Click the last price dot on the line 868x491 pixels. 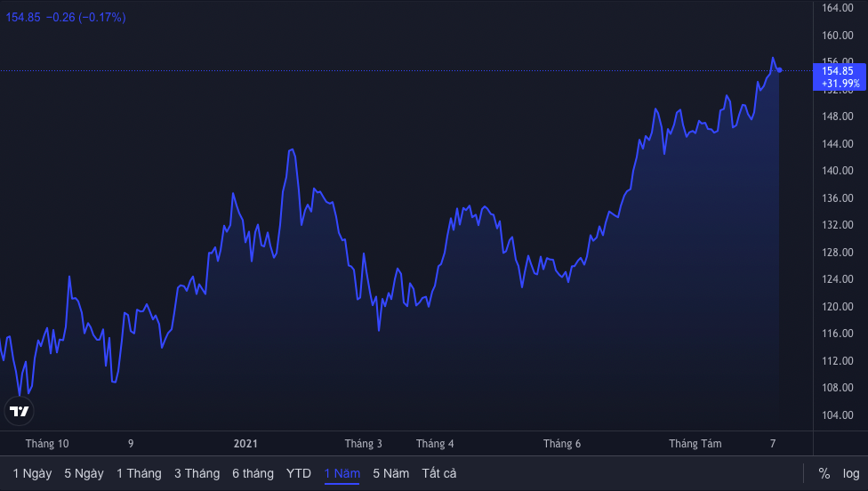pyautogui.click(x=779, y=69)
